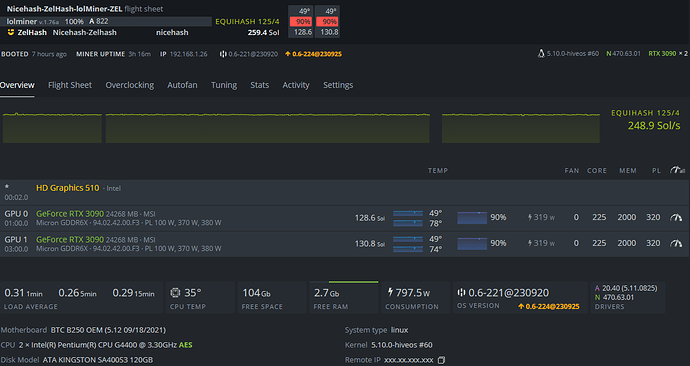Click the CPU chip icon beside 35°
Image resolution: width=690 pixels, height=366 pixels.
click(175, 293)
